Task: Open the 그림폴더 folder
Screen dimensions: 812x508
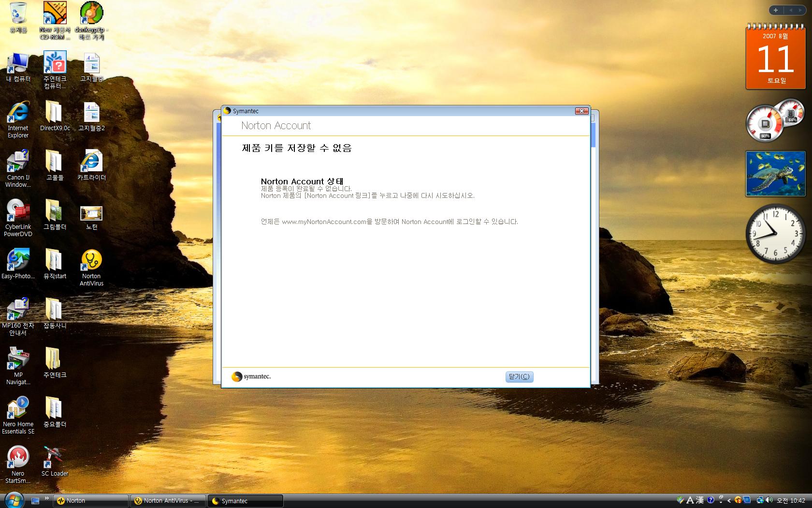Action: [55, 215]
